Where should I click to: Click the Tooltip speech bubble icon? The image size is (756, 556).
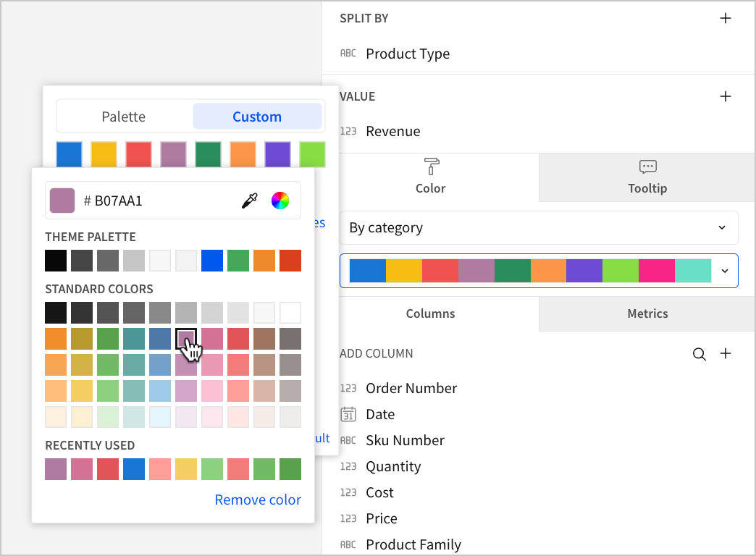pyautogui.click(x=647, y=167)
